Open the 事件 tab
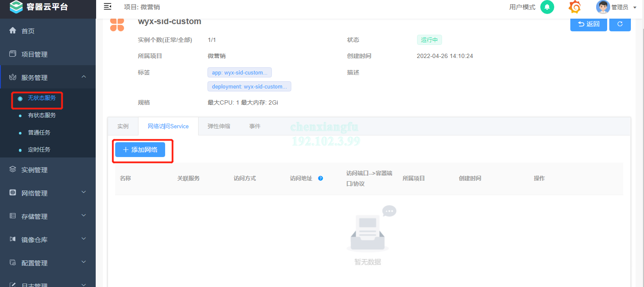This screenshot has width=644, height=287. (x=255, y=126)
